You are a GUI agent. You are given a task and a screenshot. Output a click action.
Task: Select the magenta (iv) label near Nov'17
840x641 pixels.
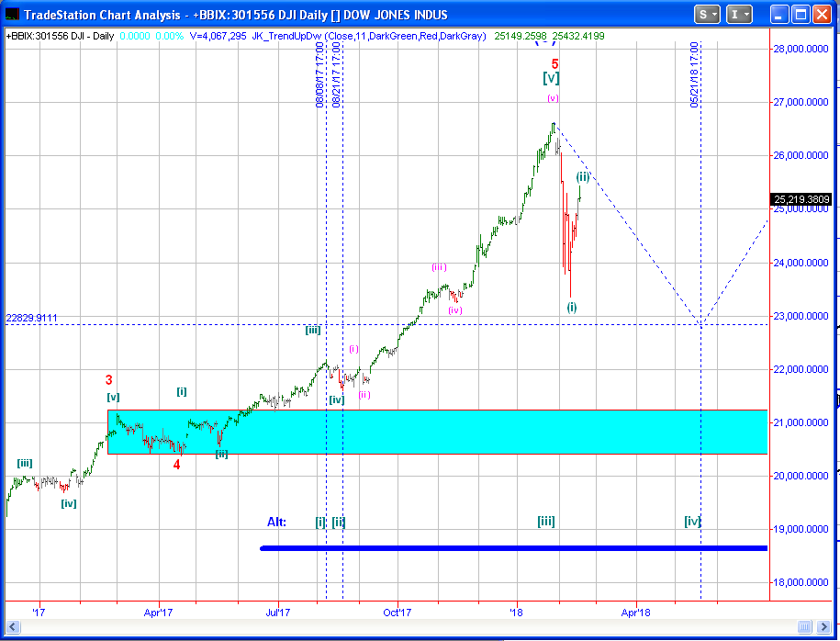pyautogui.click(x=455, y=309)
